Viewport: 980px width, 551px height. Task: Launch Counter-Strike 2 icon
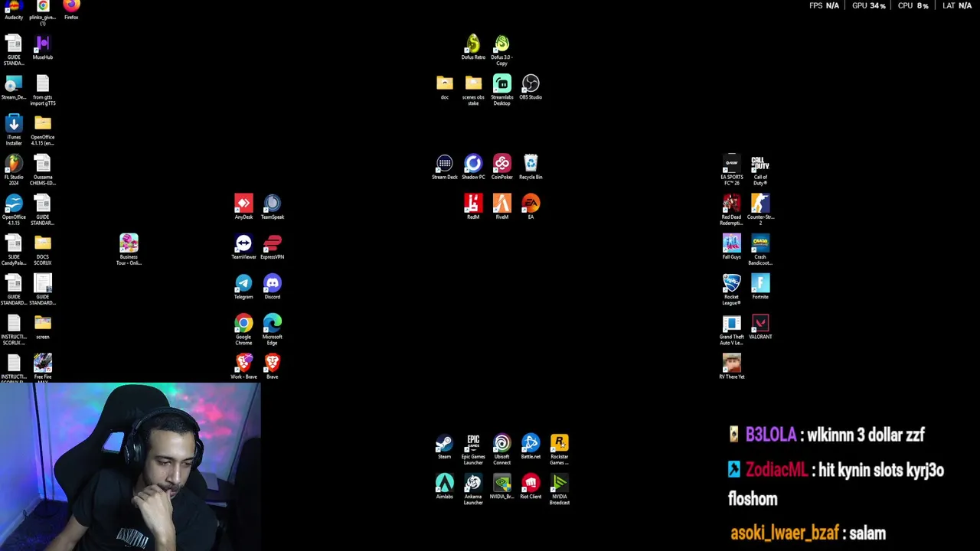[760, 210]
